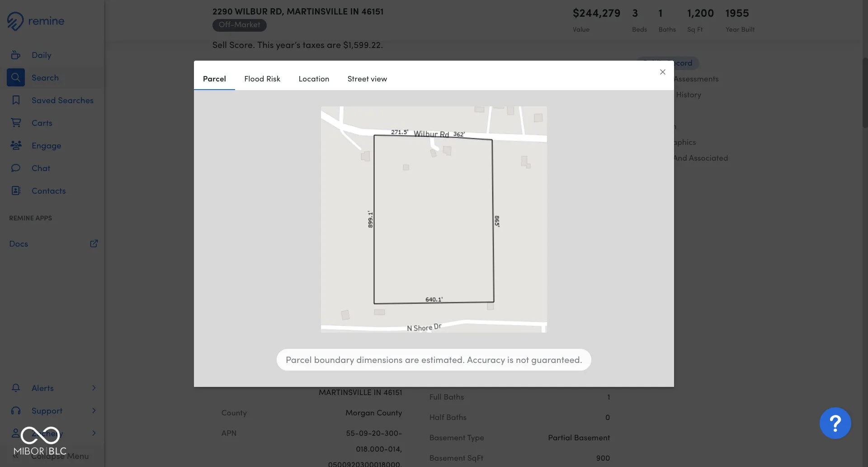The height and width of the screenshot is (467, 868).
Task: Click the Engage people icon
Action: click(x=16, y=146)
